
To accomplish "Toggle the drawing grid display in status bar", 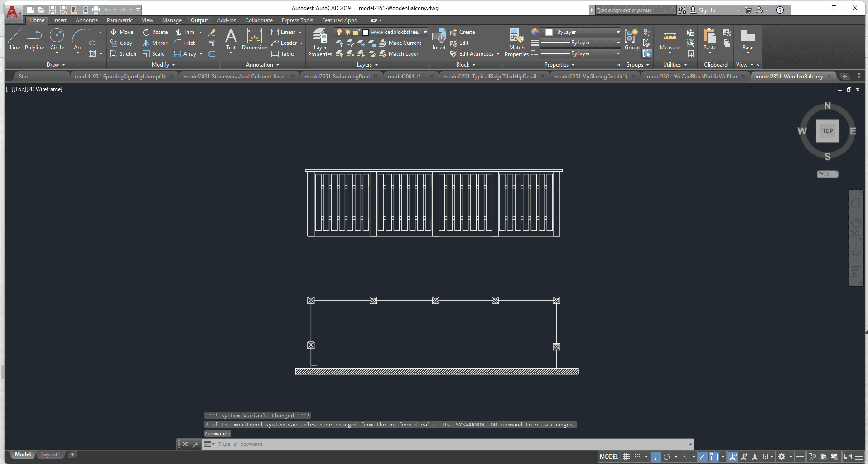I will point(627,457).
